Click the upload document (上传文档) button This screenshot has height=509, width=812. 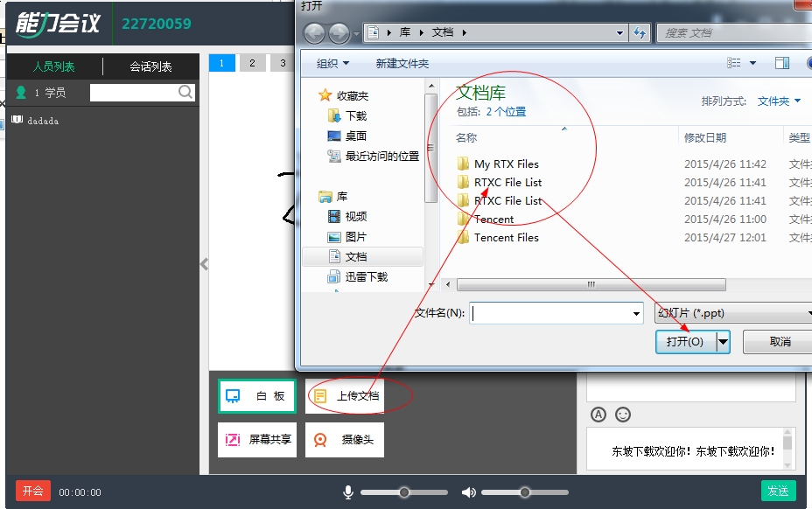345,396
